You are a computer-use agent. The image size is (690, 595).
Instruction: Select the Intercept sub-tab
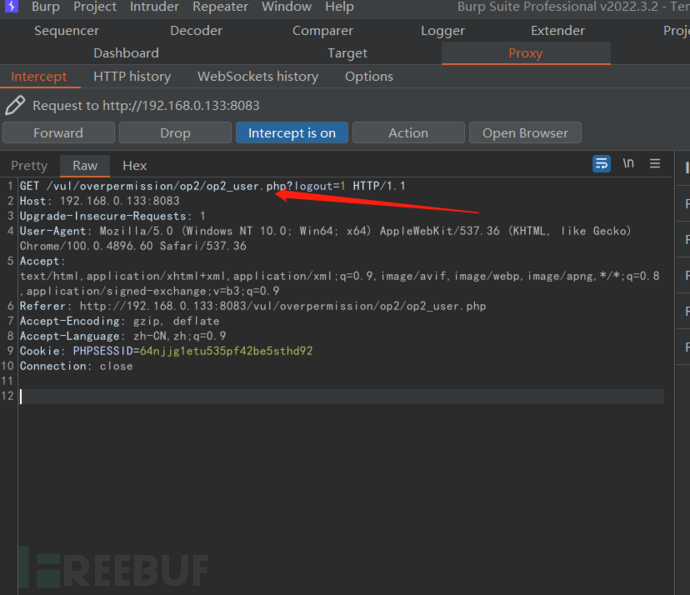pyautogui.click(x=39, y=77)
